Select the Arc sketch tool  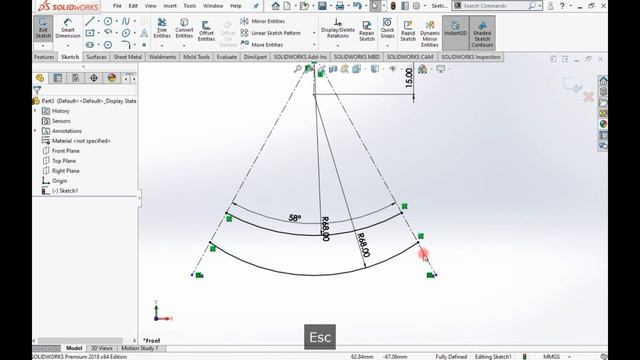point(108,33)
